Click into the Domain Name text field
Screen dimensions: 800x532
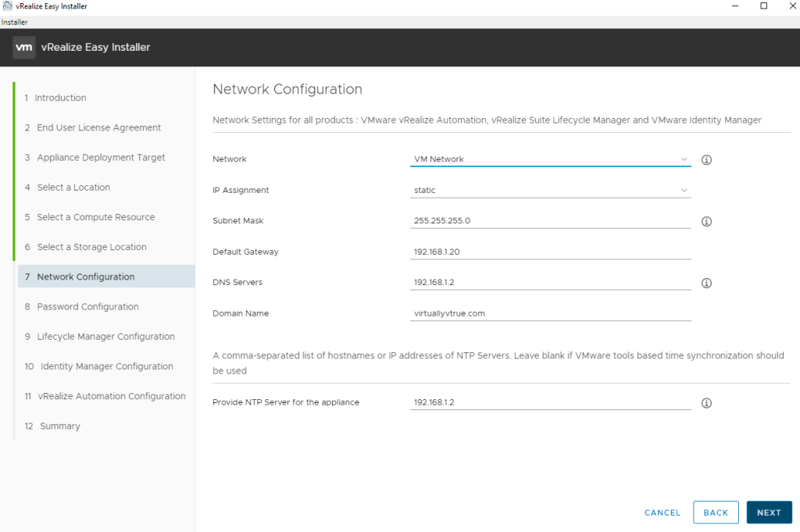click(x=550, y=313)
